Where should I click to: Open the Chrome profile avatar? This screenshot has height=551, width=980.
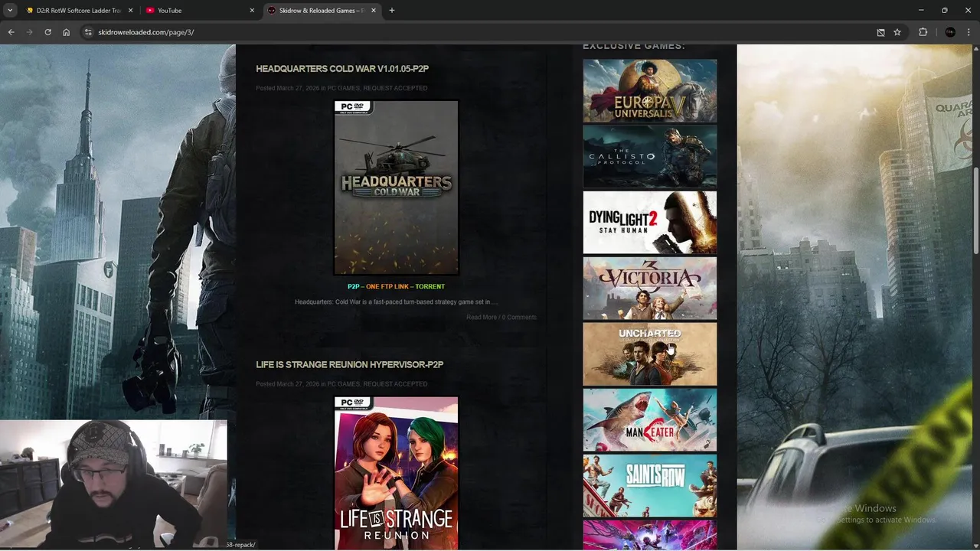click(950, 32)
